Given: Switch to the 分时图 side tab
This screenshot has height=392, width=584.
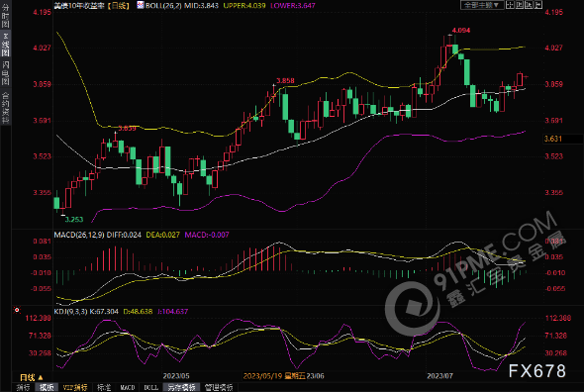Looking at the screenshot, I should [x=5, y=16].
